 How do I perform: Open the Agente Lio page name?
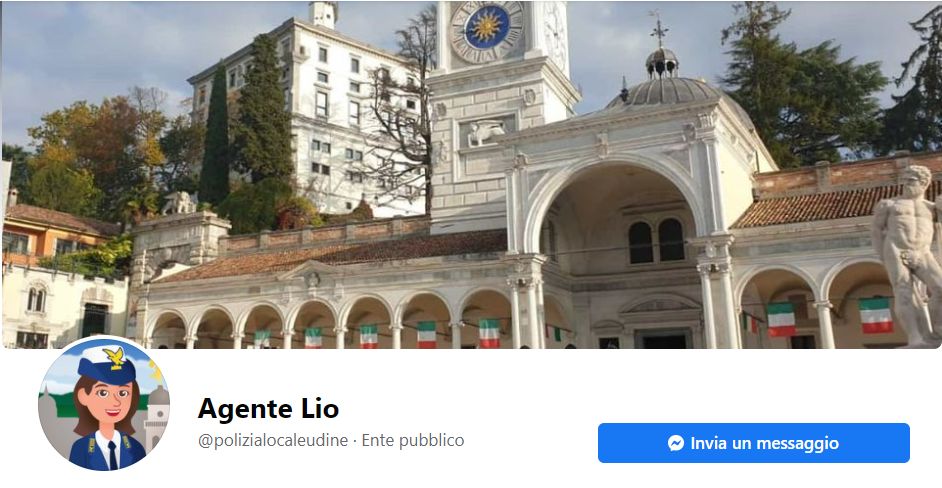coord(268,409)
